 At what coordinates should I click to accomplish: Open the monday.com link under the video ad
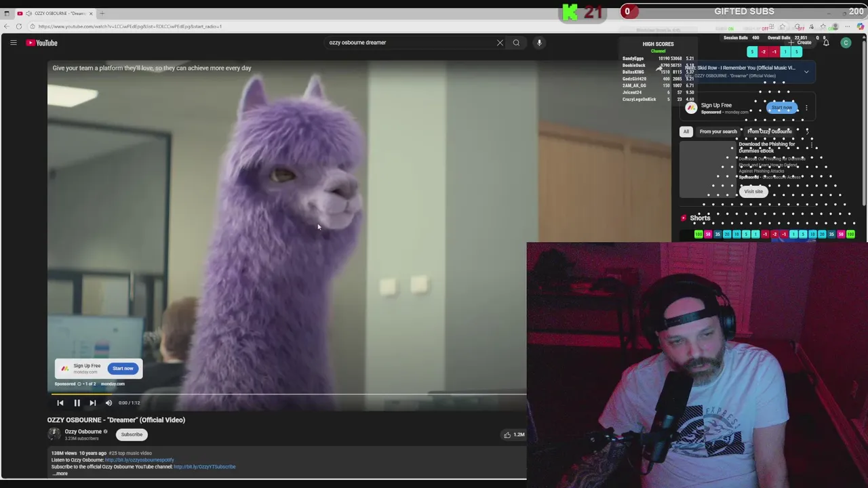(x=113, y=384)
